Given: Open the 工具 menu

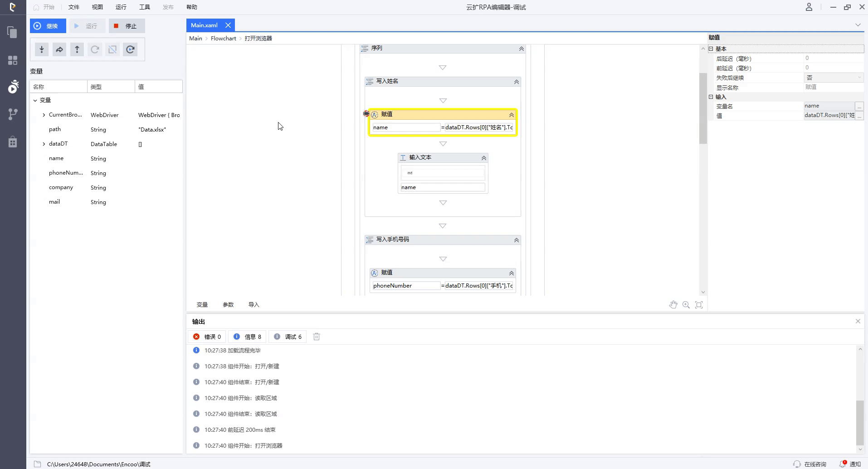Looking at the screenshot, I should click(144, 7).
